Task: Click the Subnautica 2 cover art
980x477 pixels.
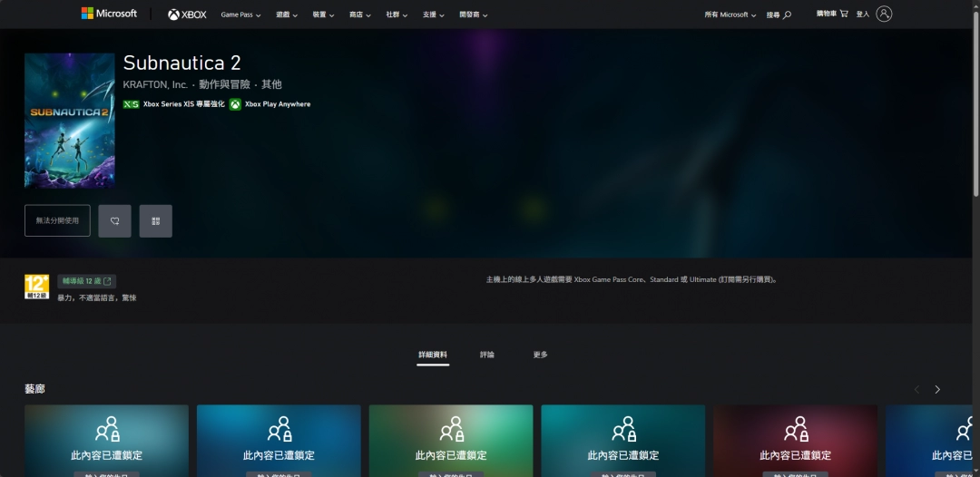Action: (70, 121)
